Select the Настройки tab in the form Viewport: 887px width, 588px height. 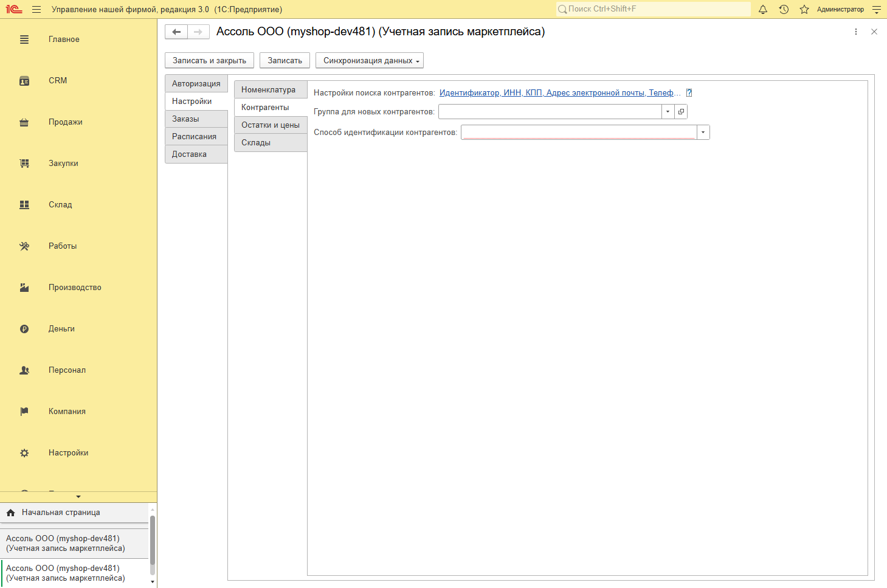(x=196, y=102)
